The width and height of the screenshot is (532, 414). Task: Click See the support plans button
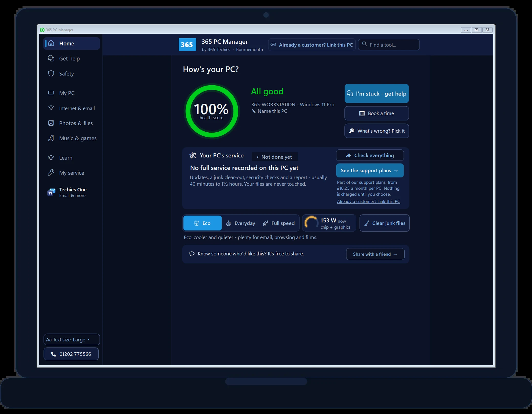click(x=370, y=170)
